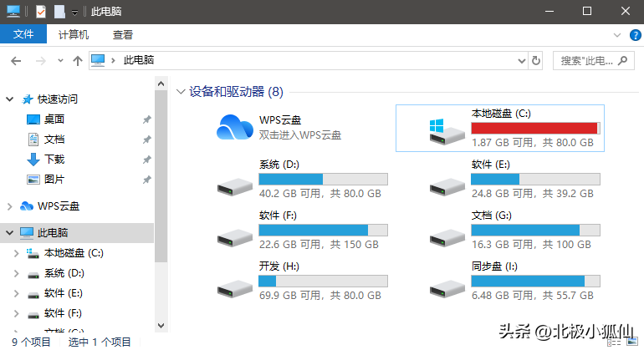Expand 系统 (D:) in the tree
This screenshot has height=350, width=644.
tap(17, 273)
